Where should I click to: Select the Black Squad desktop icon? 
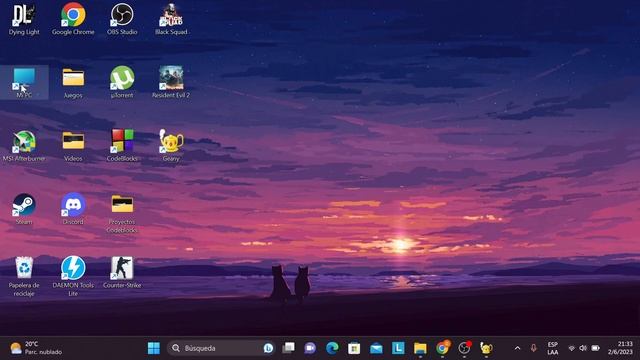171,20
